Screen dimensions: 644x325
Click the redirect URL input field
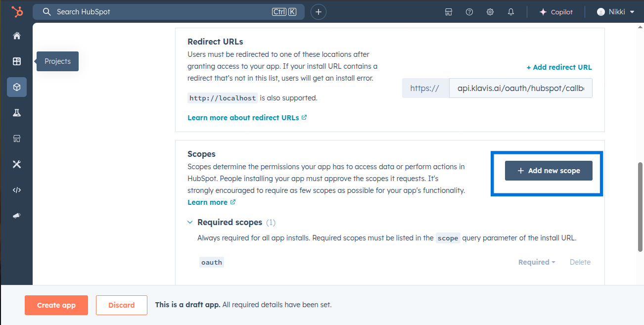tap(520, 88)
